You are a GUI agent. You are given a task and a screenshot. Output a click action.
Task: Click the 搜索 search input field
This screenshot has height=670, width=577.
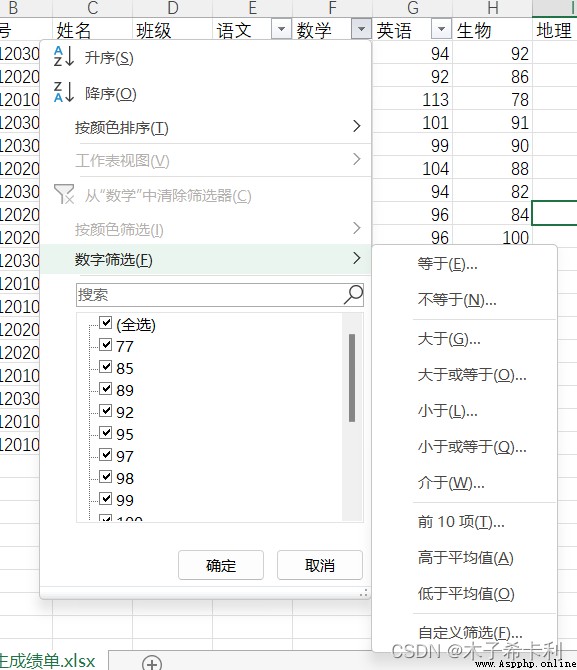[x=220, y=294]
